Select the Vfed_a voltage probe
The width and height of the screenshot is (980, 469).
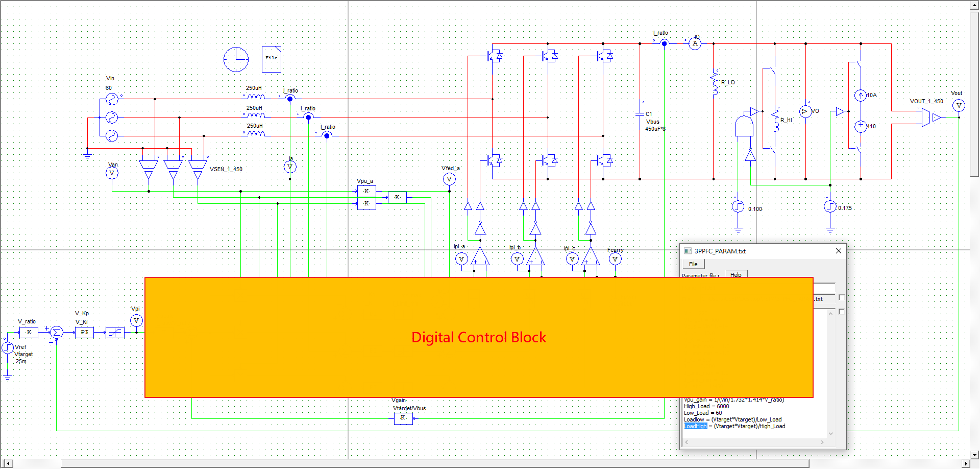tap(449, 179)
